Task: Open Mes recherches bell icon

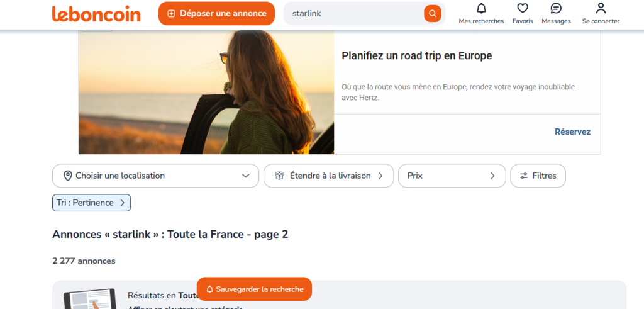Action: 481,8
